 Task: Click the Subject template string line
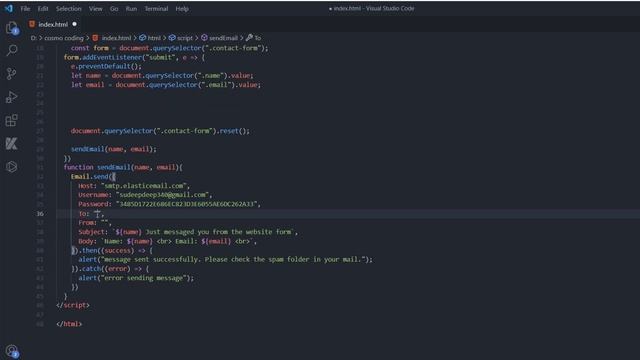click(188, 232)
